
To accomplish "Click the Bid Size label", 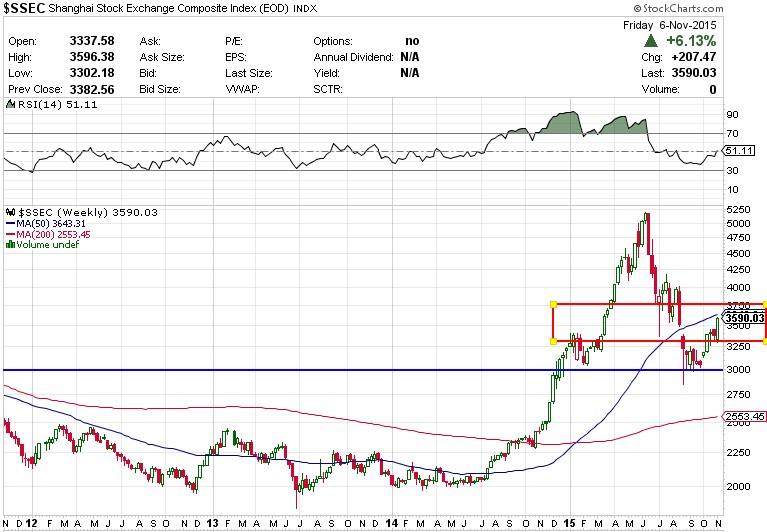I will tap(160, 89).
